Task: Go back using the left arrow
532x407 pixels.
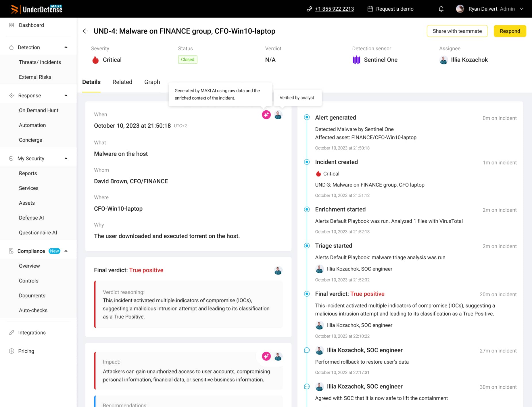Action: (x=85, y=31)
